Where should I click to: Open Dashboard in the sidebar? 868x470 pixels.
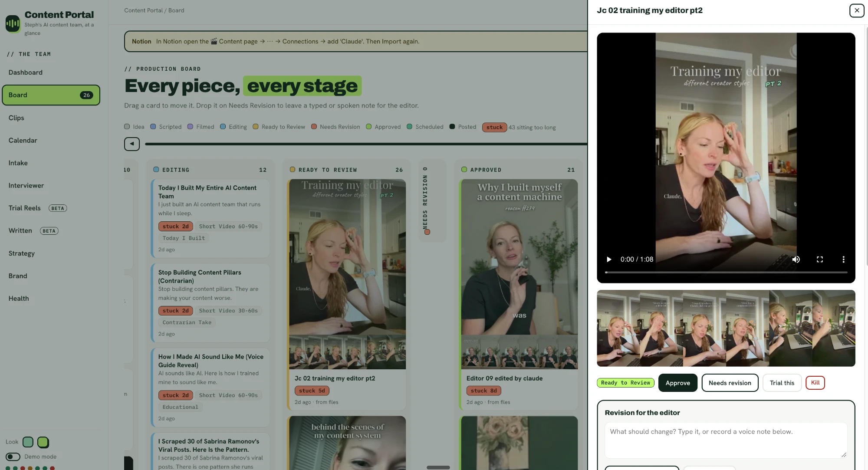[x=51, y=72]
